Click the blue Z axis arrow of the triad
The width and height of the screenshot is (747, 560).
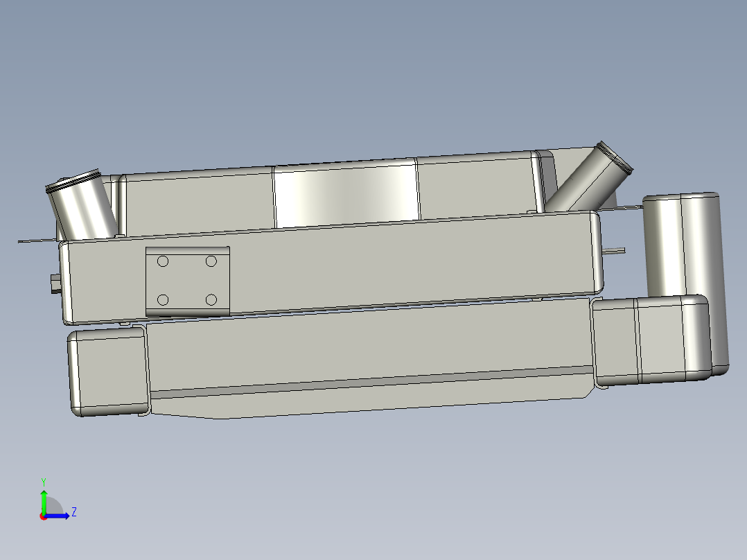58,516
